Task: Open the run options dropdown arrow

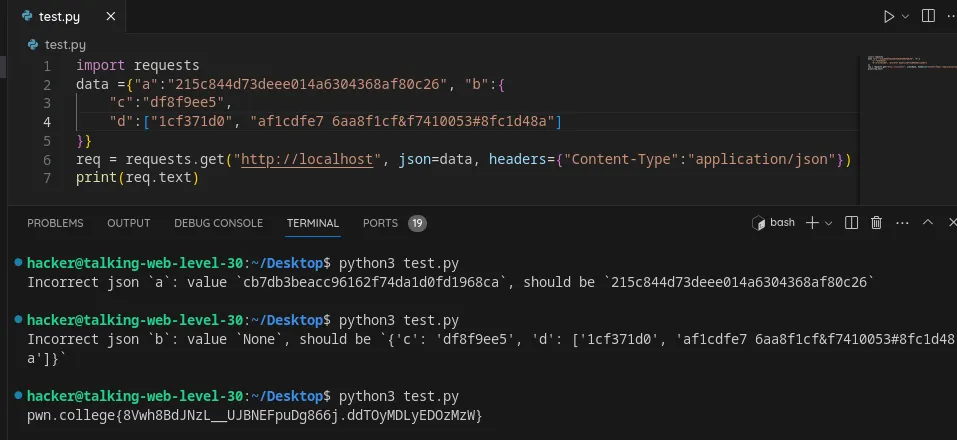Action: pyautogui.click(x=906, y=16)
